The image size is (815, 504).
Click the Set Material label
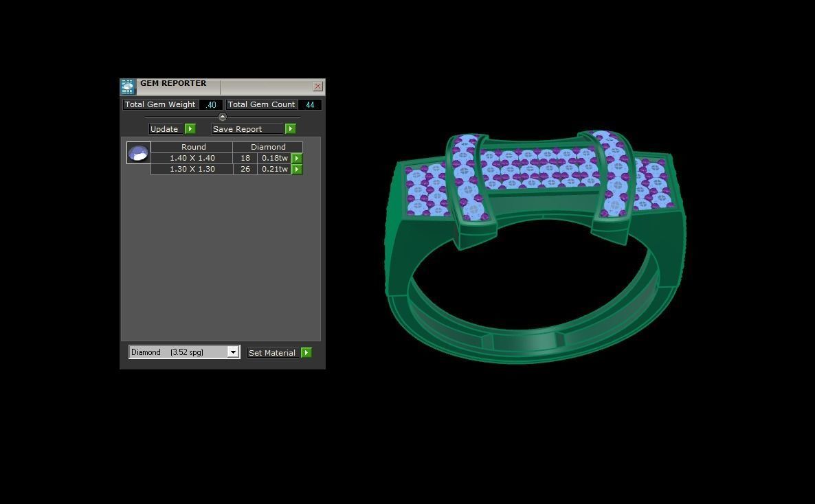(x=272, y=353)
